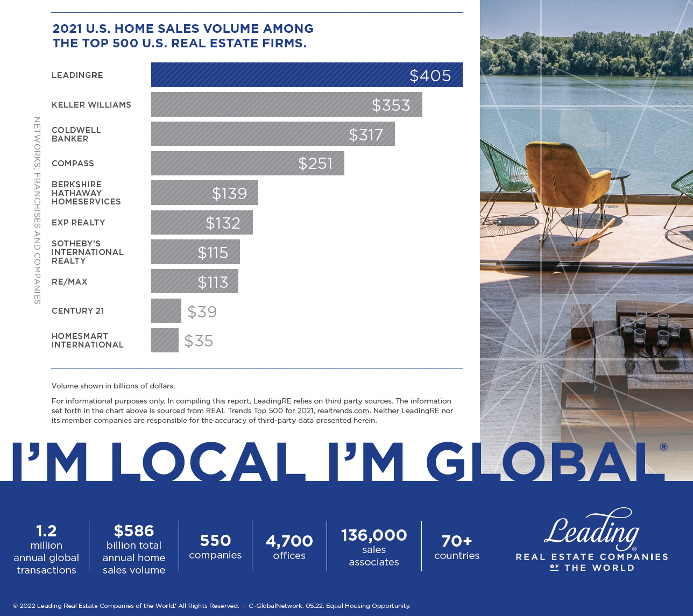Image resolution: width=693 pixels, height=616 pixels.
Task: Click the registered trademark symbol after GLOBAL
Action: [663, 447]
